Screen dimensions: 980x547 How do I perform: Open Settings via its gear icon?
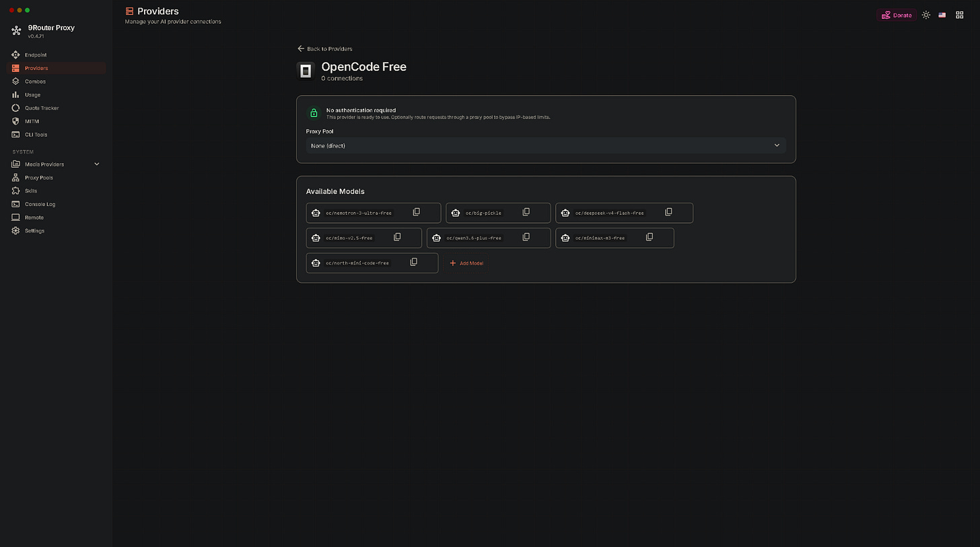pyautogui.click(x=16, y=230)
